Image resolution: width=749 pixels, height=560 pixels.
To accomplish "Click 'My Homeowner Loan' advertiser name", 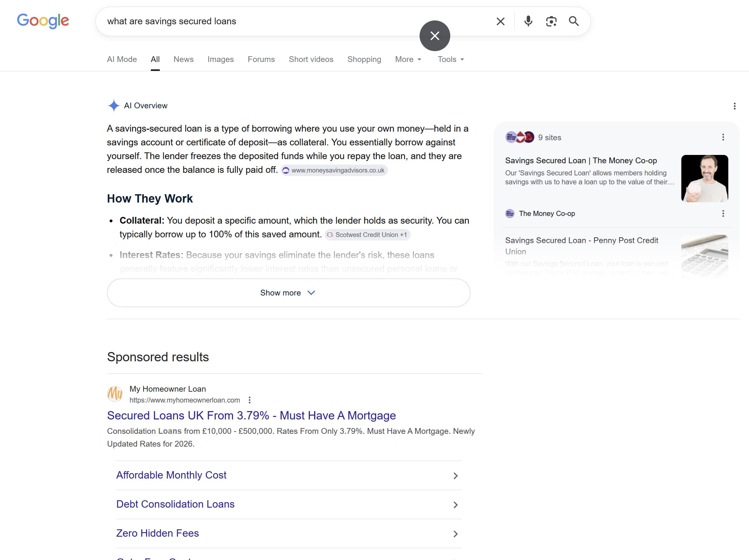I will point(168,389).
